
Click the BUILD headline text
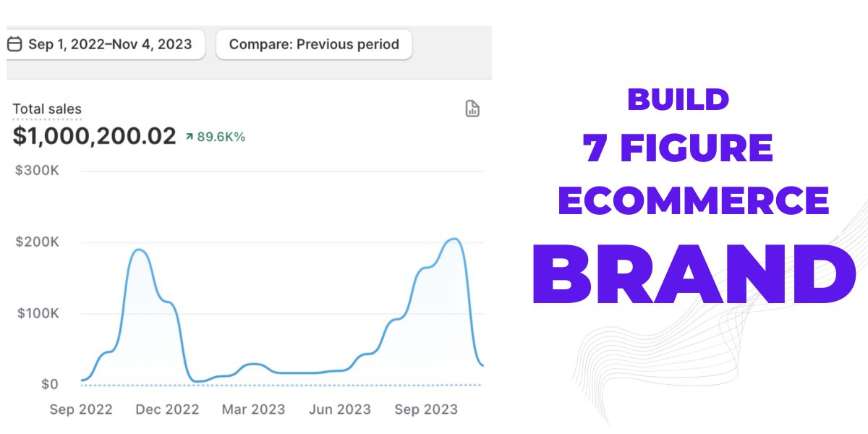pos(678,99)
